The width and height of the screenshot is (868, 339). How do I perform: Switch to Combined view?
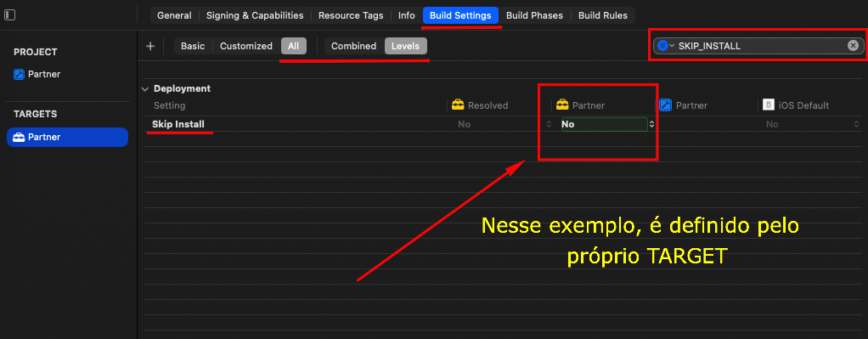[353, 46]
